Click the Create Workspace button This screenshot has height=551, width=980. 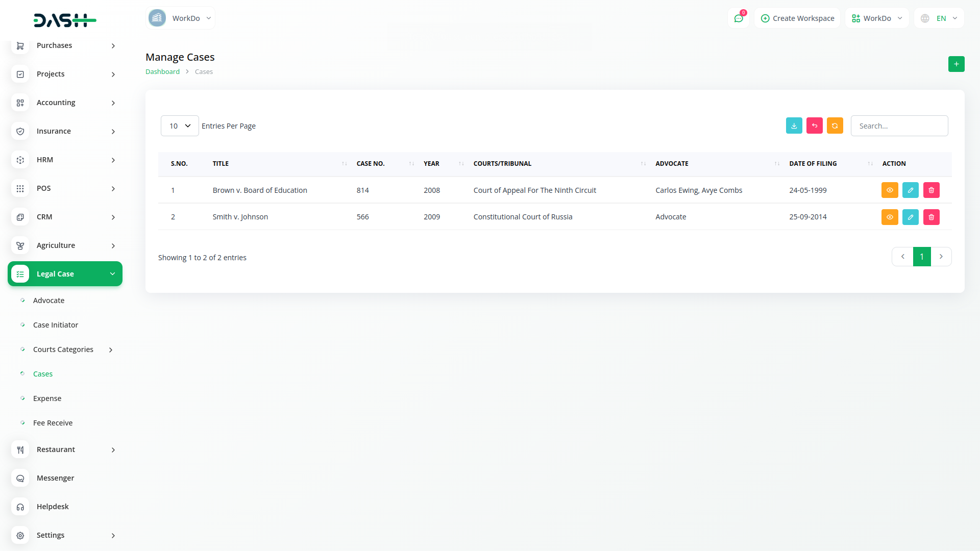[x=797, y=18]
